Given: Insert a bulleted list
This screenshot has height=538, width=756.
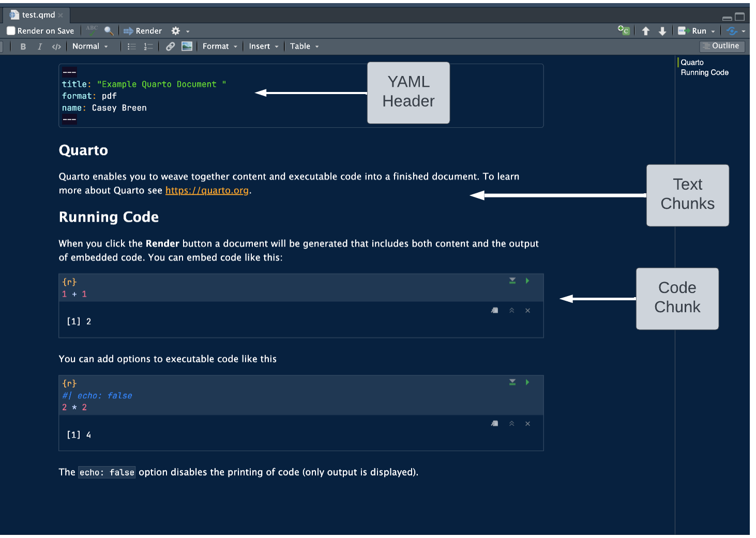Looking at the screenshot, I should 132,47.
